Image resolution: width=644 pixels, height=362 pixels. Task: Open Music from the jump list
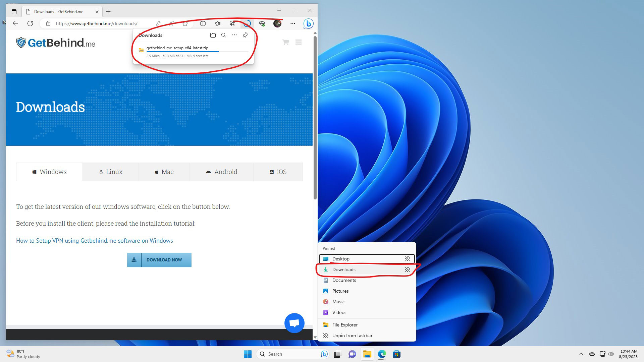point(367,302)
